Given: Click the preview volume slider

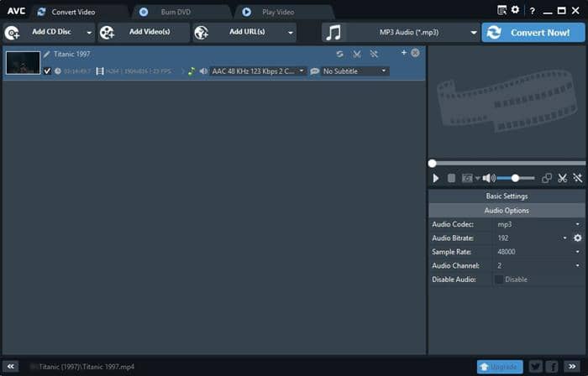Looking at the screenshot, I should (x=516, y=178).
